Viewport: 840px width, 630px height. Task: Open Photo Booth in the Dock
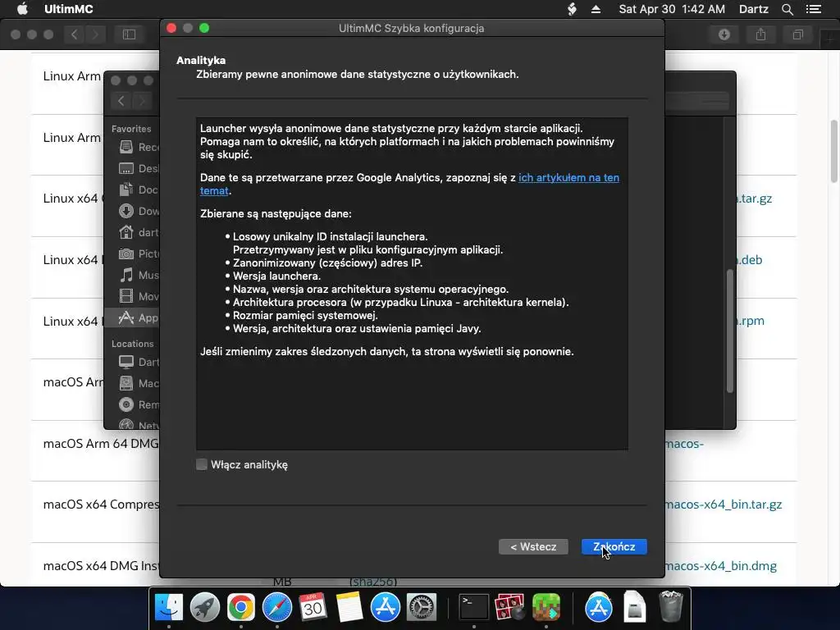509,608
